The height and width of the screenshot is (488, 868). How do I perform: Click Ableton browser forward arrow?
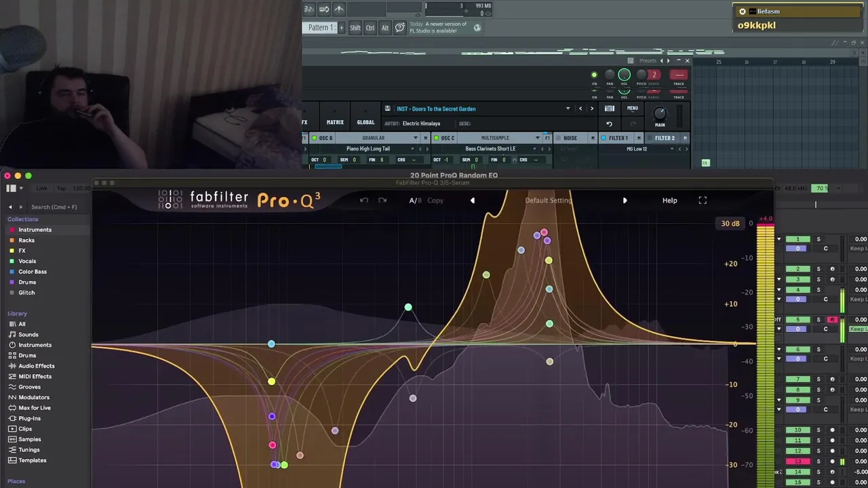click(21, 207)
